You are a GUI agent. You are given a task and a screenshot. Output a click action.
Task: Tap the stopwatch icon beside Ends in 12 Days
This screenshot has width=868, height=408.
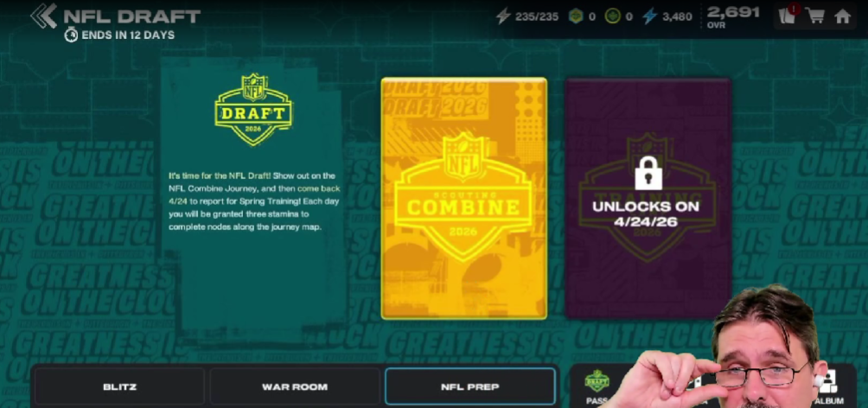click(x=72, y=35)
